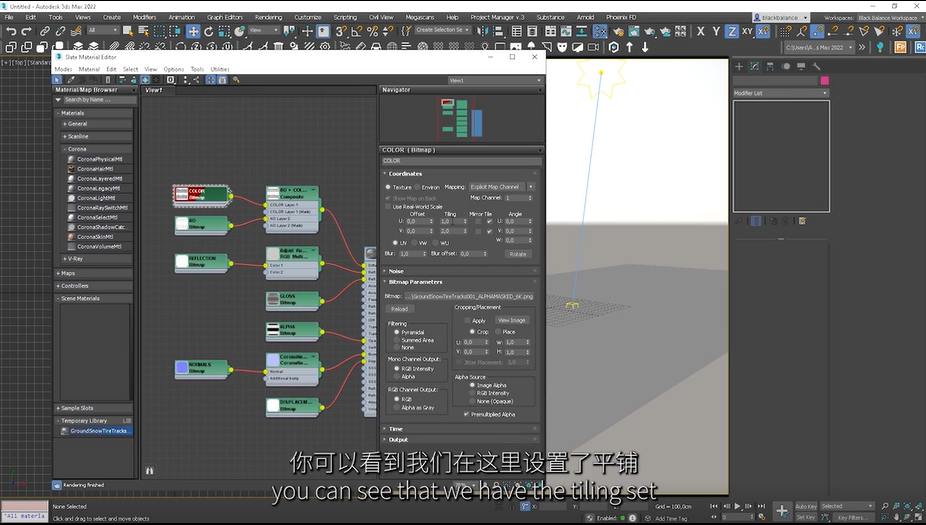Click the Bitmap file path button

coord(469,296)
